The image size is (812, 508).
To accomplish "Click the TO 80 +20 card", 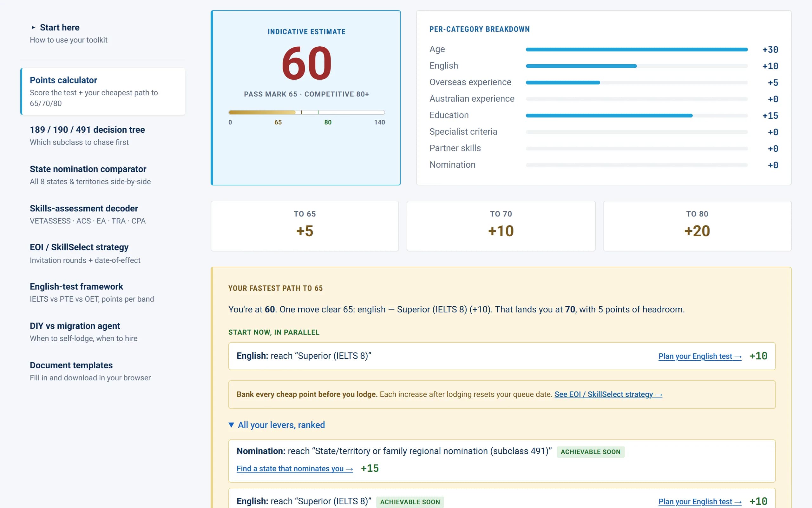I will (x=697, y=226).
